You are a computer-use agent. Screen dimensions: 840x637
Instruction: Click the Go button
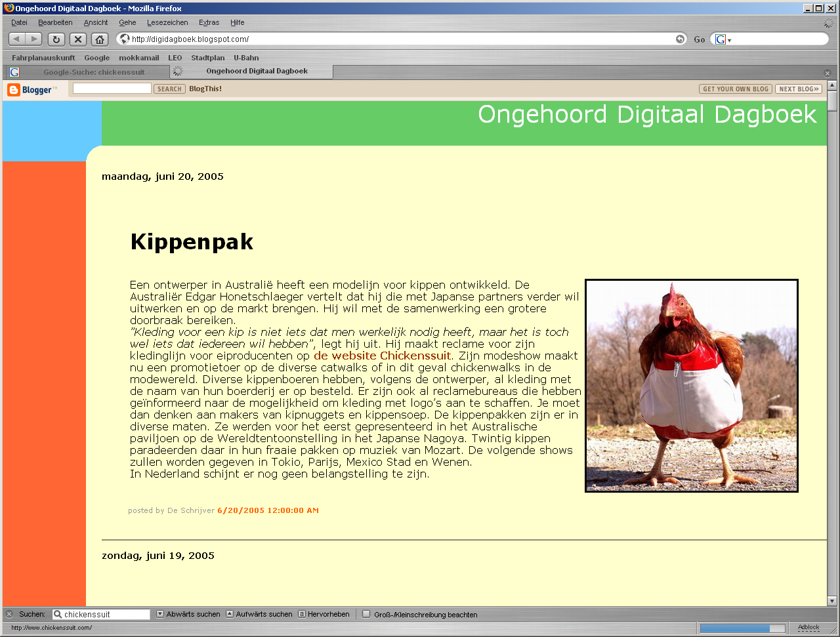pyautogui.click(x=700, y=39)
